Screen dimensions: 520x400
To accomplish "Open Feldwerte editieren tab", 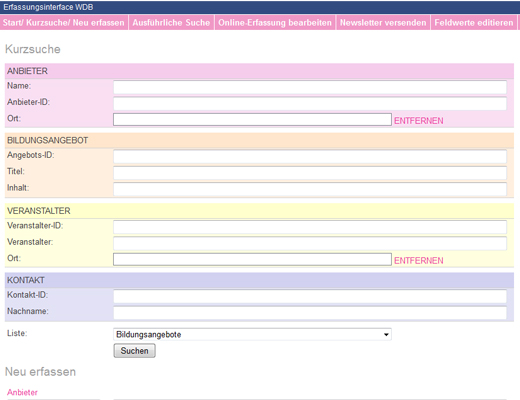I will point(474,23).
